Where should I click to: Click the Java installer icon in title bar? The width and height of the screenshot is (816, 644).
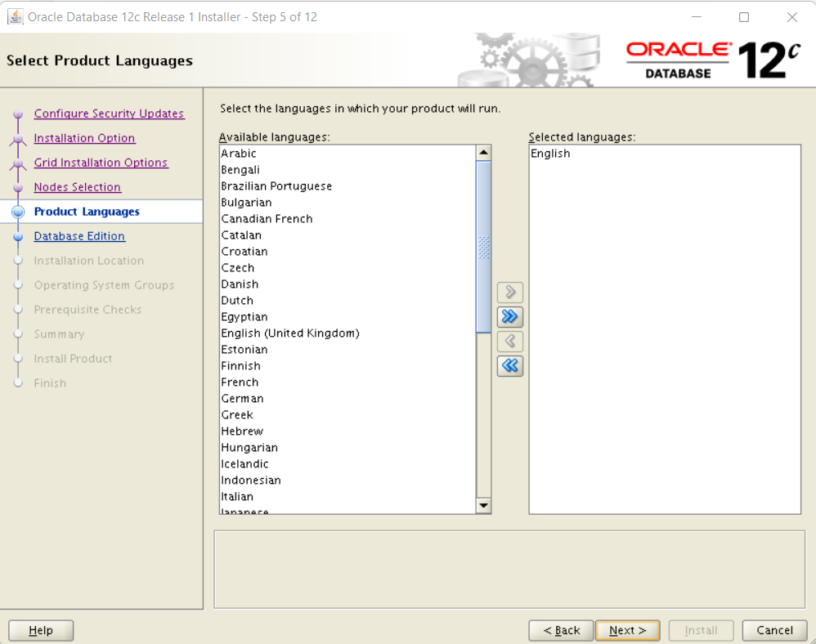(x=15, y=16)
